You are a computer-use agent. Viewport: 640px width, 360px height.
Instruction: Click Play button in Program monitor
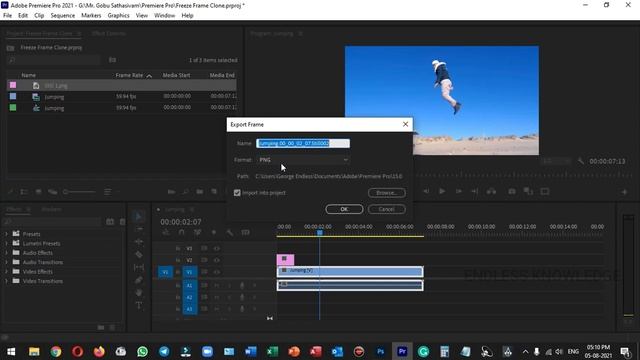click(x=442, y=191)
